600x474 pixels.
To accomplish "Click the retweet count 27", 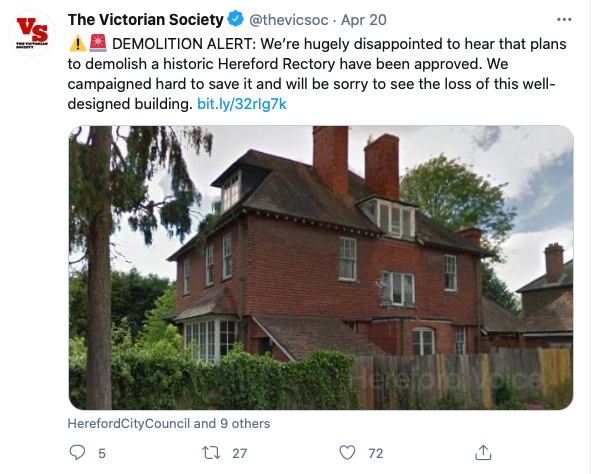I will [x=240, y=453].
